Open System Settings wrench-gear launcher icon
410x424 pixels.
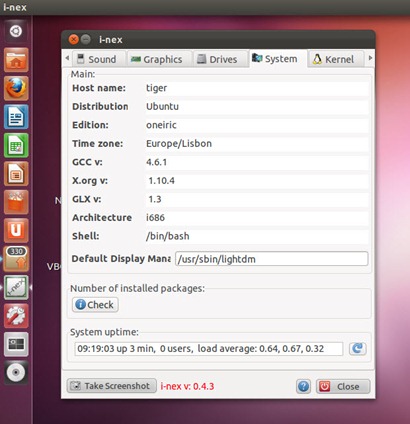16,316
